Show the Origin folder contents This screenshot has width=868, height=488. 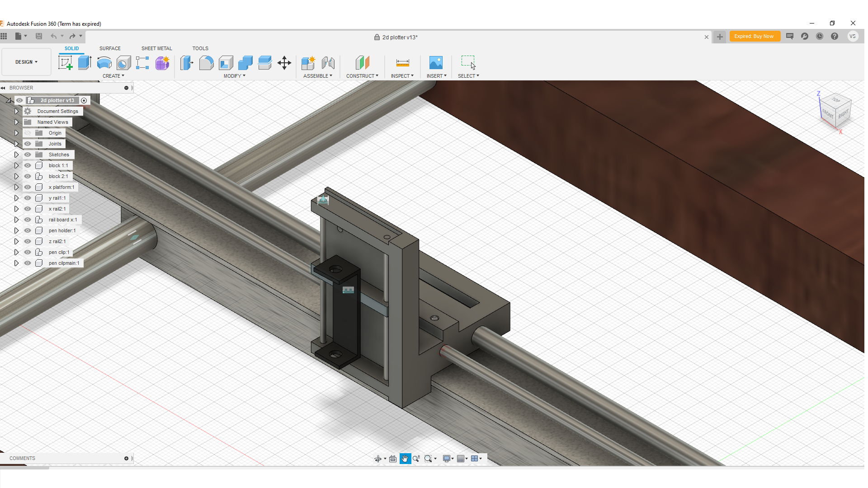coord(17,132)
